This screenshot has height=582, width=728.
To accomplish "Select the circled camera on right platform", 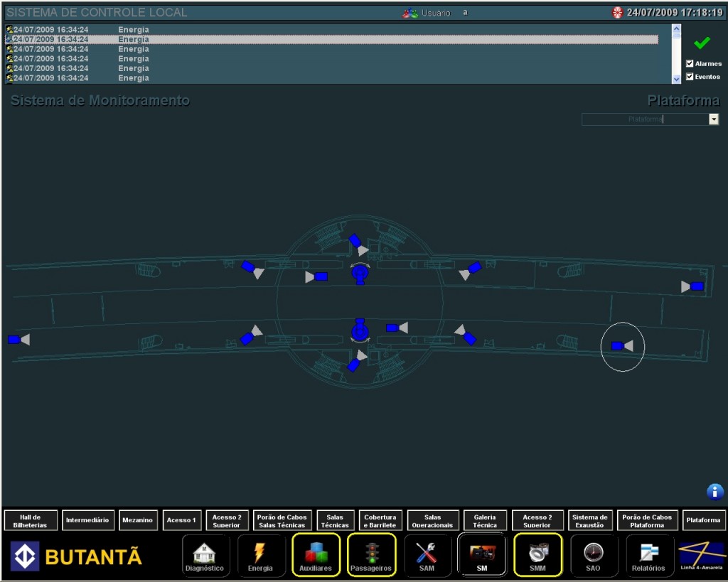I will pyautogui.click(x=622, y=346).
